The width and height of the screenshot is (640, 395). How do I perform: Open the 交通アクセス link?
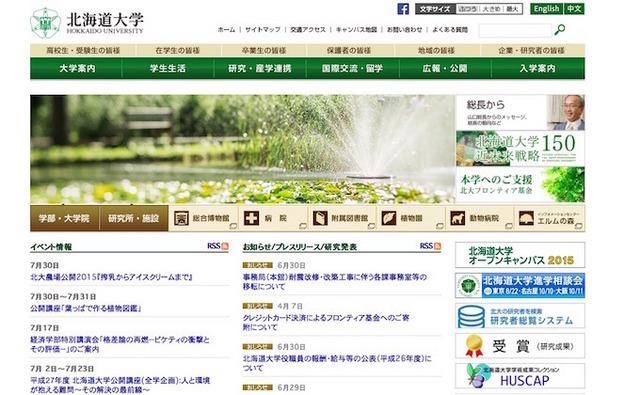(308, 30)
